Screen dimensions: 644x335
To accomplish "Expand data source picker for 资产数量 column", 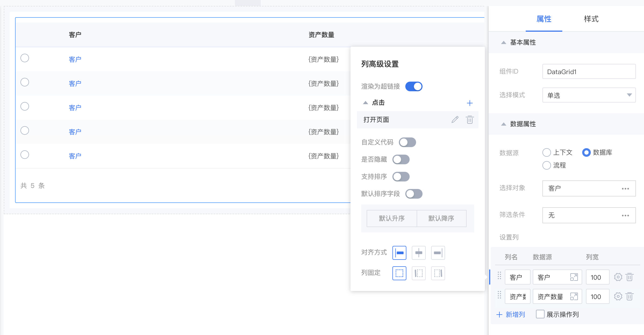I will (x=574, y=296).
